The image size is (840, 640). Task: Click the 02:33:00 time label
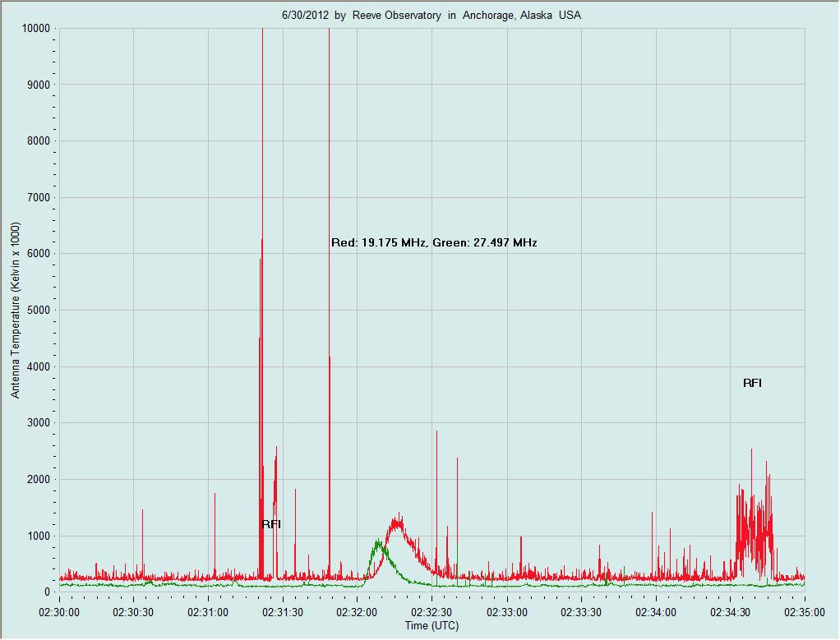click(507, 612)
